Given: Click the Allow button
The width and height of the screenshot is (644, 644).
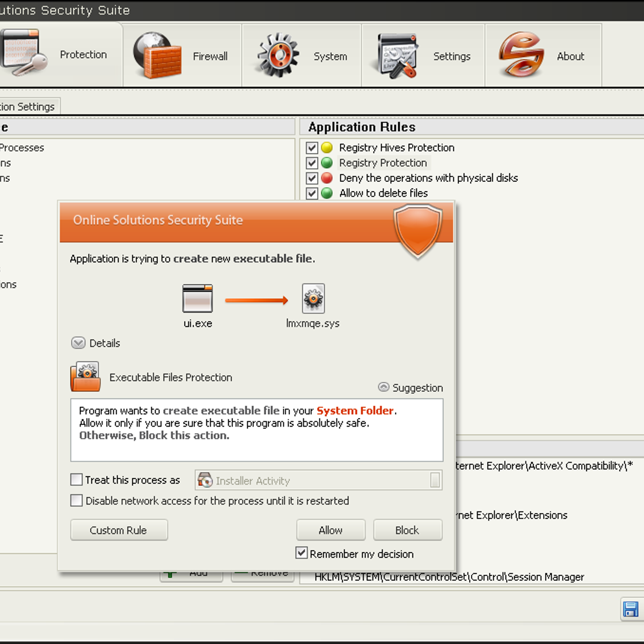Looking at the screenshot, I should point(331,530).
